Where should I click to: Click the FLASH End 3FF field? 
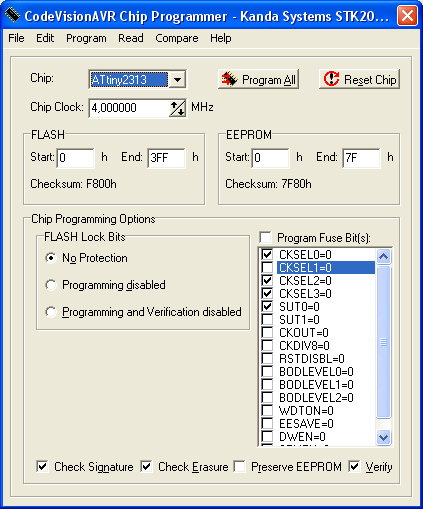166,157
